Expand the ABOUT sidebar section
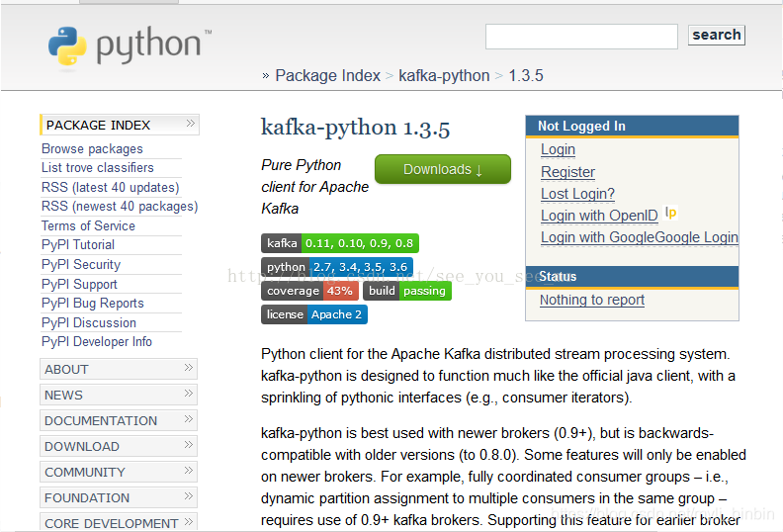This screenshot has height=532, width=783. (119, 369)
